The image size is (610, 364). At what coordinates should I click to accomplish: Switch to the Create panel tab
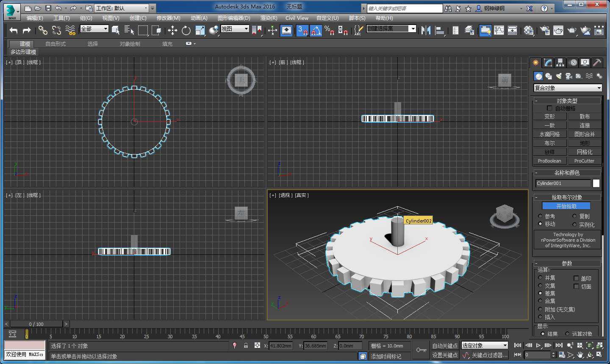pos(536,63)
